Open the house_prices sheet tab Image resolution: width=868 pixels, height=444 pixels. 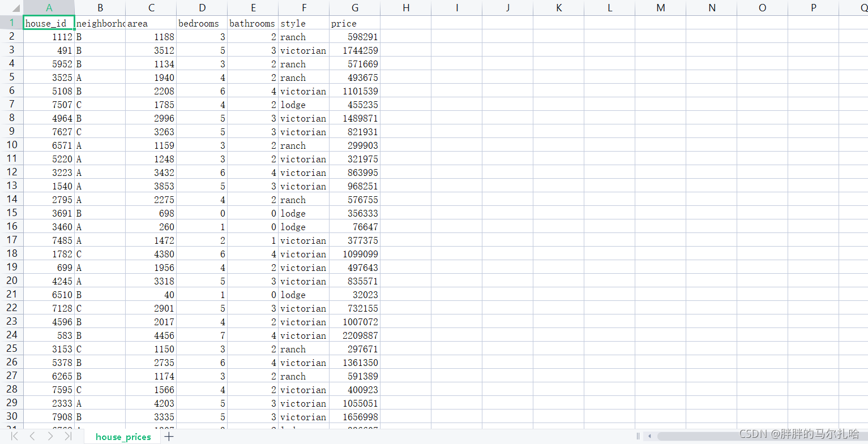pos(123,437)
